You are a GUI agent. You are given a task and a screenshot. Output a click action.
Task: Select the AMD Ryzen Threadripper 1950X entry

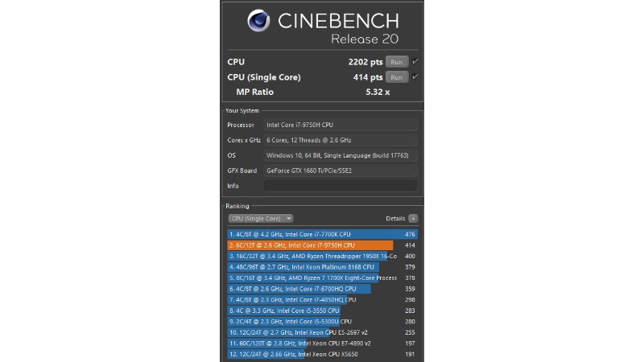click(x=323, y=256)
